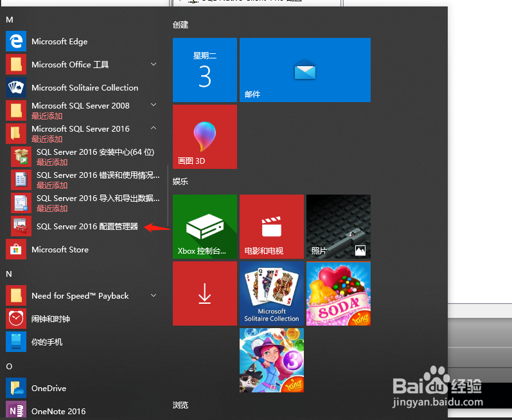Open the Microsoft Store icon
The width and height of the screenshot is (512, 420).
16,249
